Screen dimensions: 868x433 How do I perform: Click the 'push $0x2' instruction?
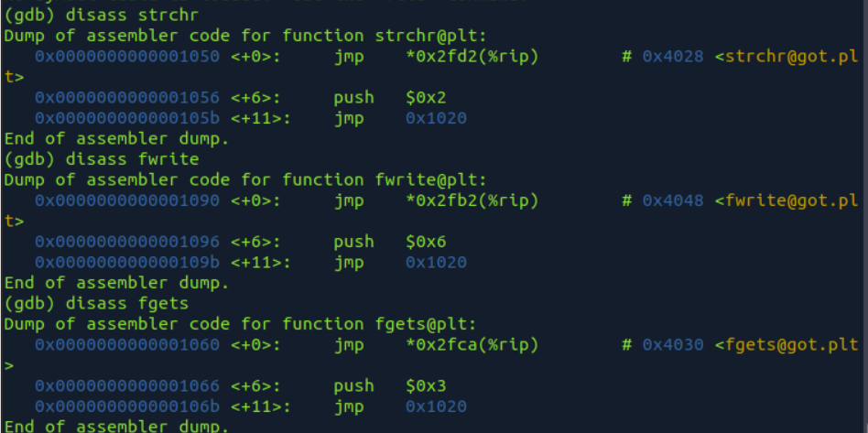390,98
